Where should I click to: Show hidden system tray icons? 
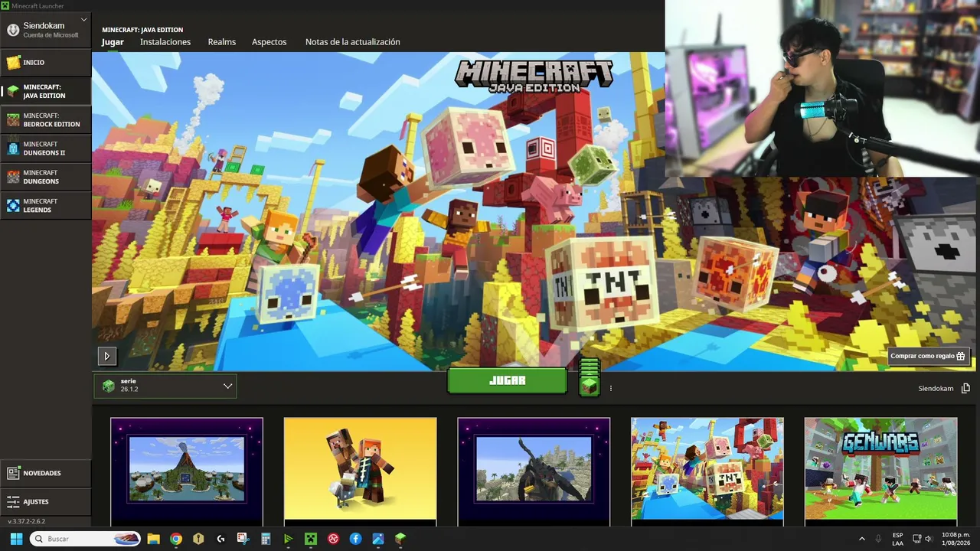point(862,539)
